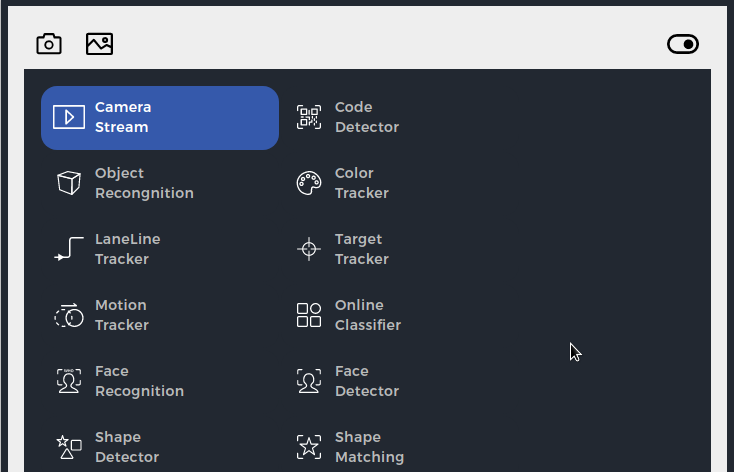Toggle the switch in top right corner
The height and width of the screenshot is (472, 734).
(683, 44)
